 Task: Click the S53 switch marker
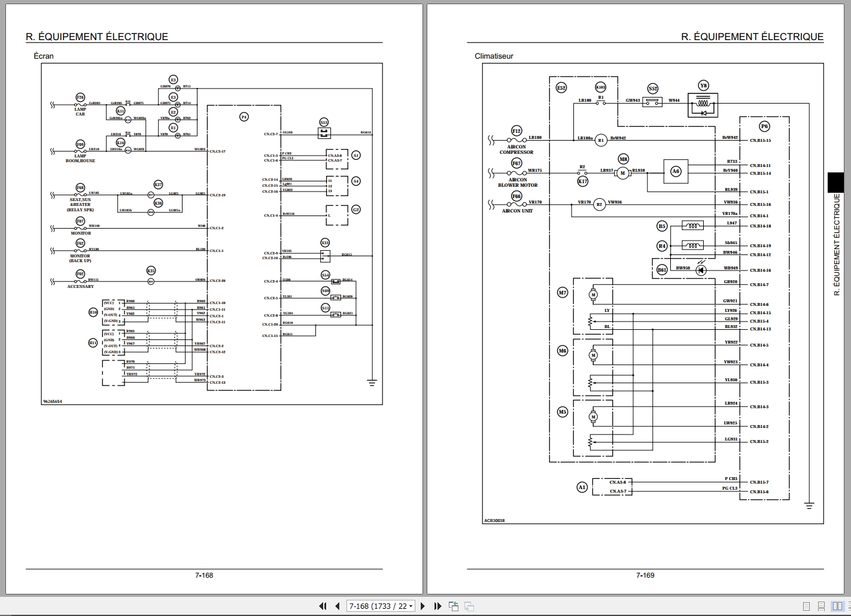pos(324,122)
